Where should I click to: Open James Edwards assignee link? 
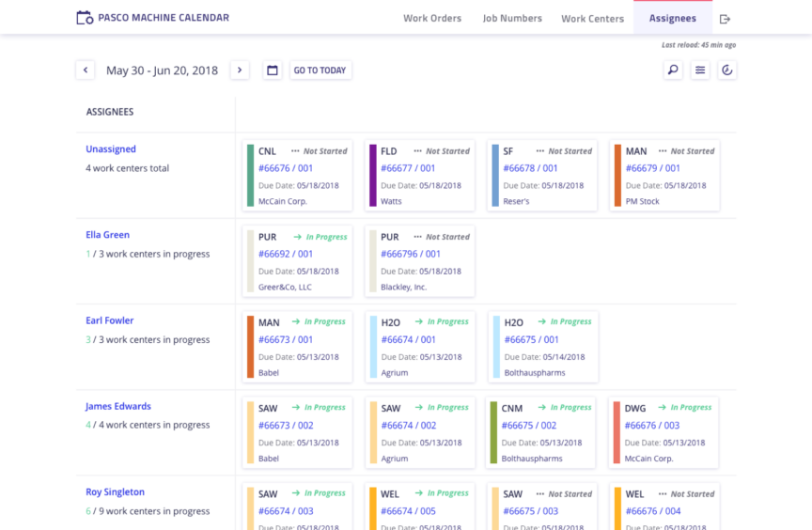(x=117, y=407)
